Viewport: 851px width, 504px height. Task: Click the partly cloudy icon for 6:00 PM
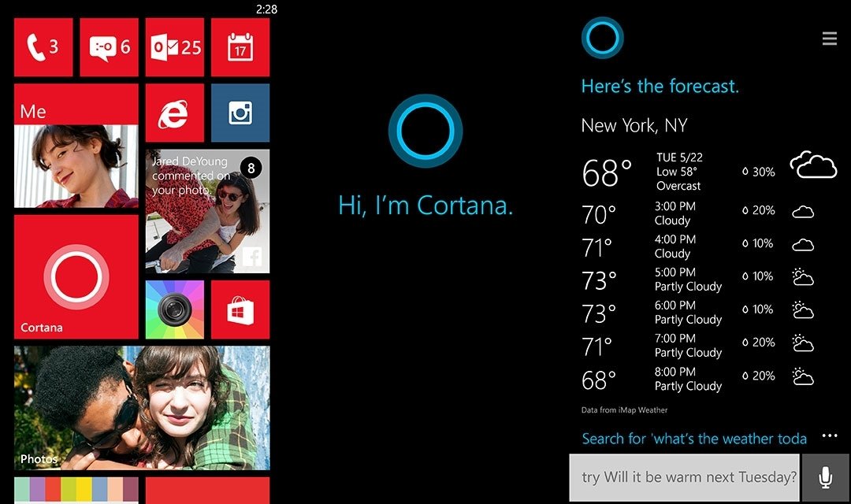[x=803, y=309]
